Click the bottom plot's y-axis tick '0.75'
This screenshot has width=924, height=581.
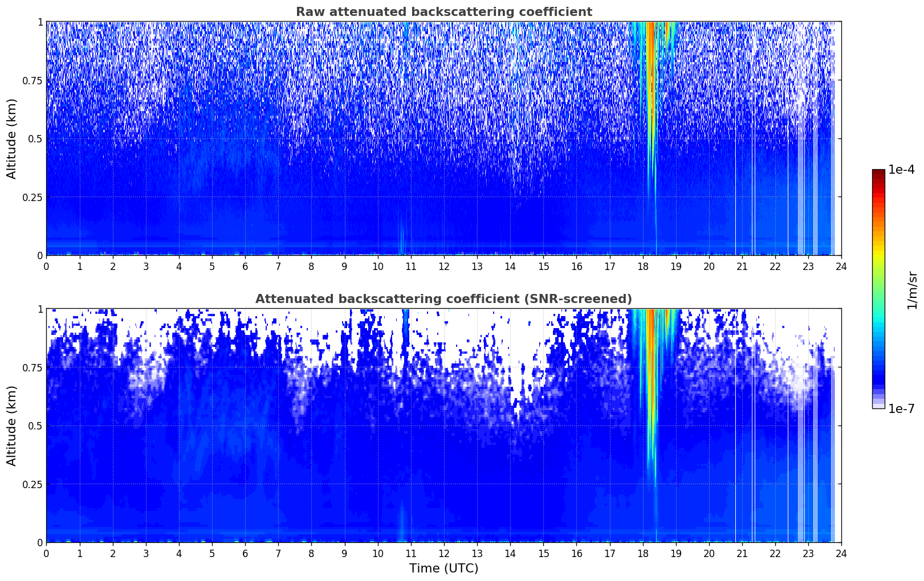coord(32,367)
